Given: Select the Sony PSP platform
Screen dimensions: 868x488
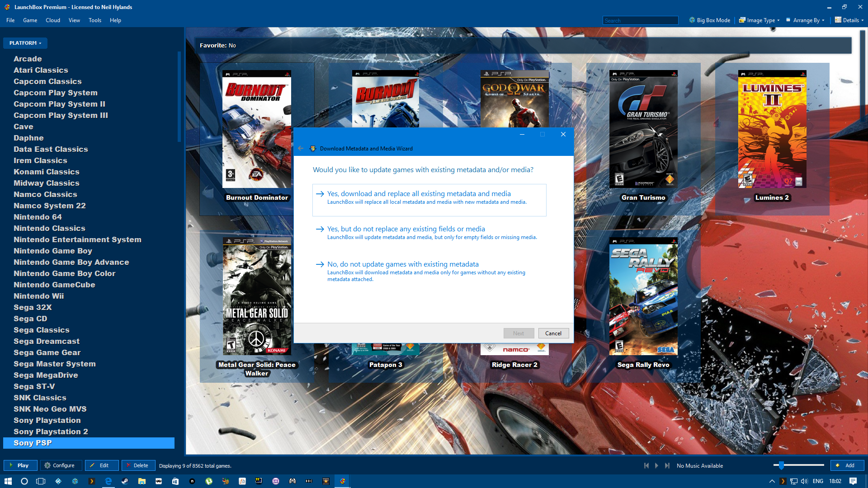Looking at the screenshot, I should click(x=89, y=443).
